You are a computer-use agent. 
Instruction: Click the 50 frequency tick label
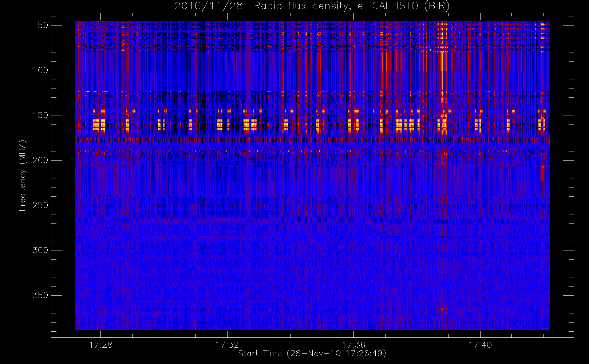[x=43, y=25]
